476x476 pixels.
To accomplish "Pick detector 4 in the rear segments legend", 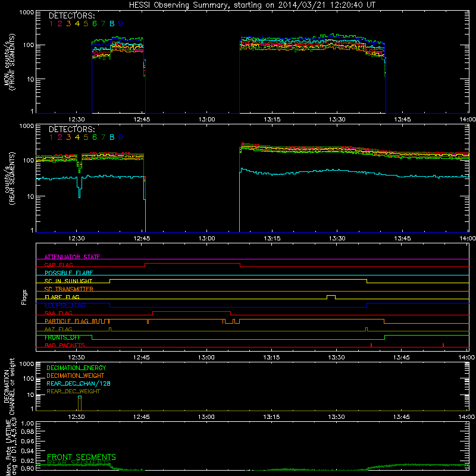I will [77, 137].
